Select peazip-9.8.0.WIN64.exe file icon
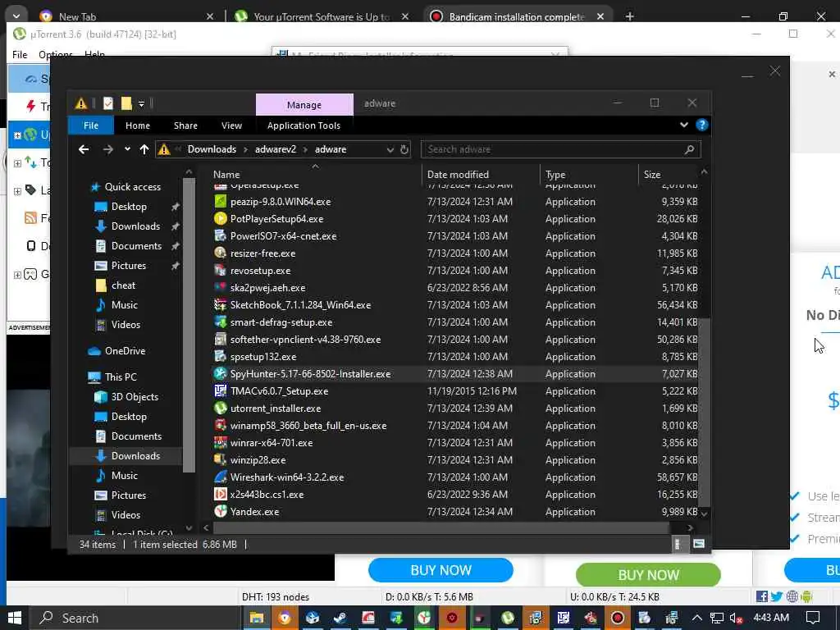Image resolution: width=840 pixels, height=630 pixels. pyautogui.click(x=220, y=202)
